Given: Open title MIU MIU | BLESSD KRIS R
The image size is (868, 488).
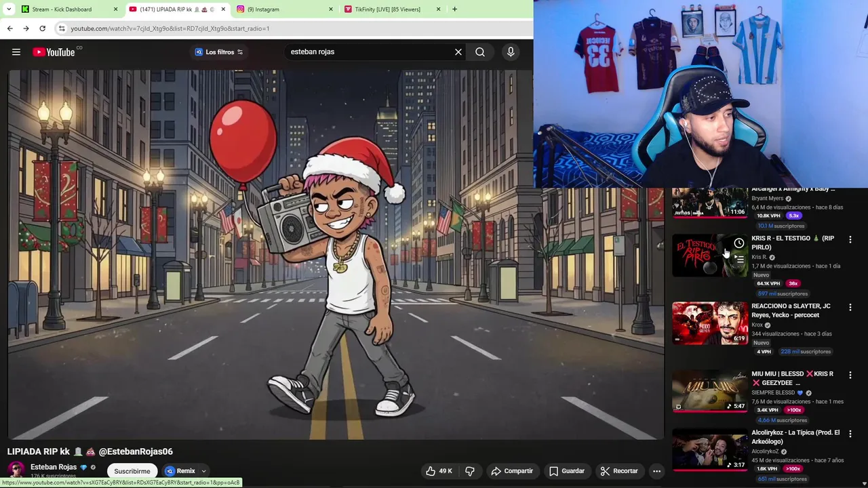Looking at the screenshot, I should 792,378.
